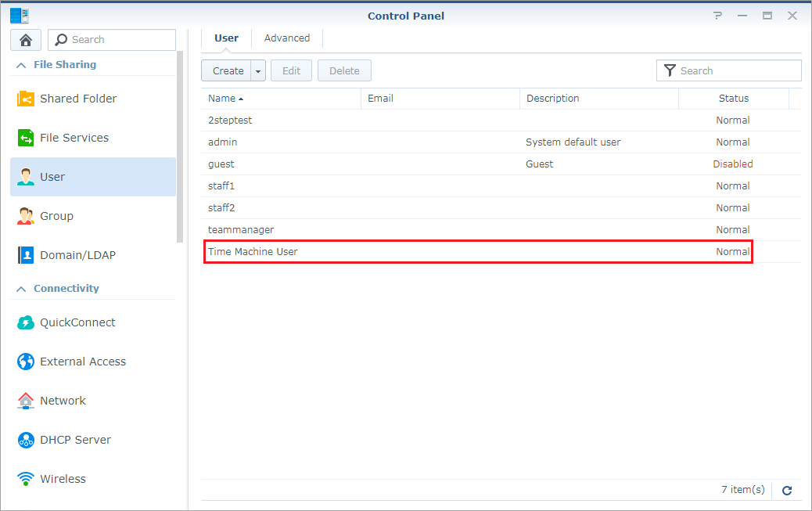Click the '7 item(s)' count label
Viewport: 812px width, 511px height.
point(742,490)
